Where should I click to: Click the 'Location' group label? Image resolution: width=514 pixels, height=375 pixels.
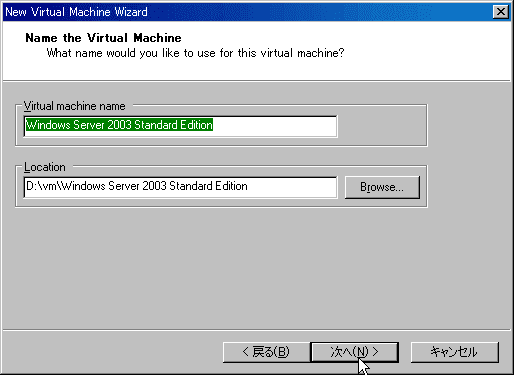pos(45,167)
